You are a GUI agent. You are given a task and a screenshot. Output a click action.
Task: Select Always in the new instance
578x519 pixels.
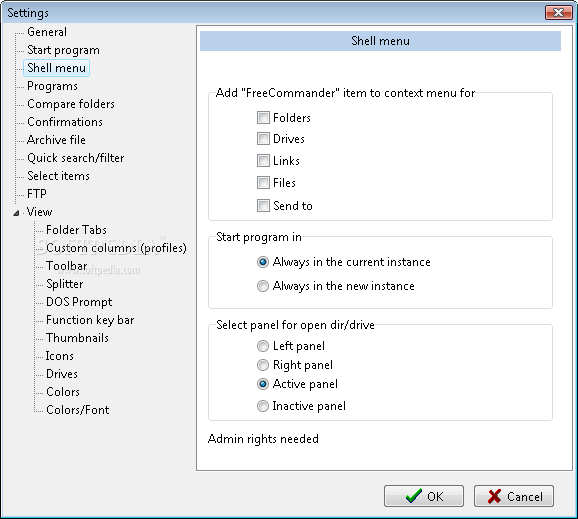[262, 286]
